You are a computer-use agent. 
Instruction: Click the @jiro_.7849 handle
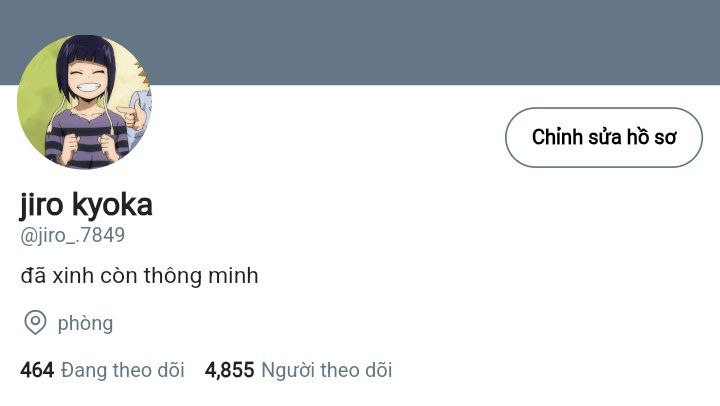[73, 236]
